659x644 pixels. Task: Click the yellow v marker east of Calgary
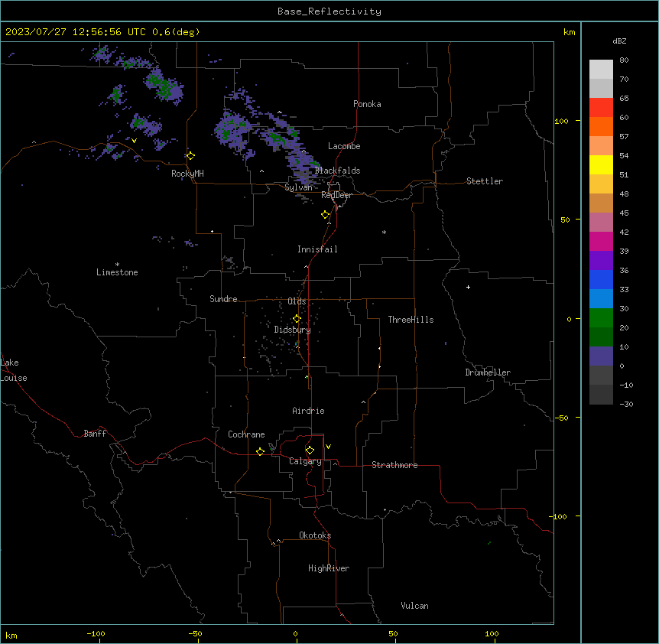tap(328, 447)
